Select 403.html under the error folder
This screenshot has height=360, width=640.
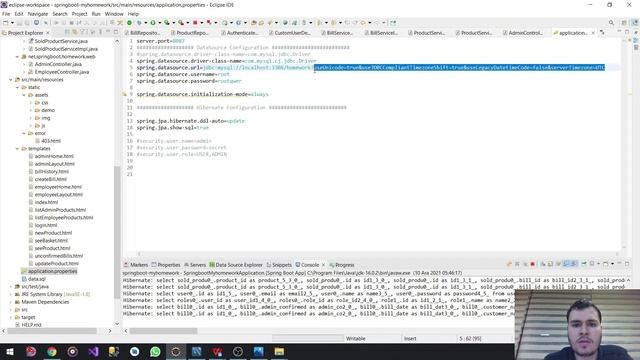coord(51,141)
